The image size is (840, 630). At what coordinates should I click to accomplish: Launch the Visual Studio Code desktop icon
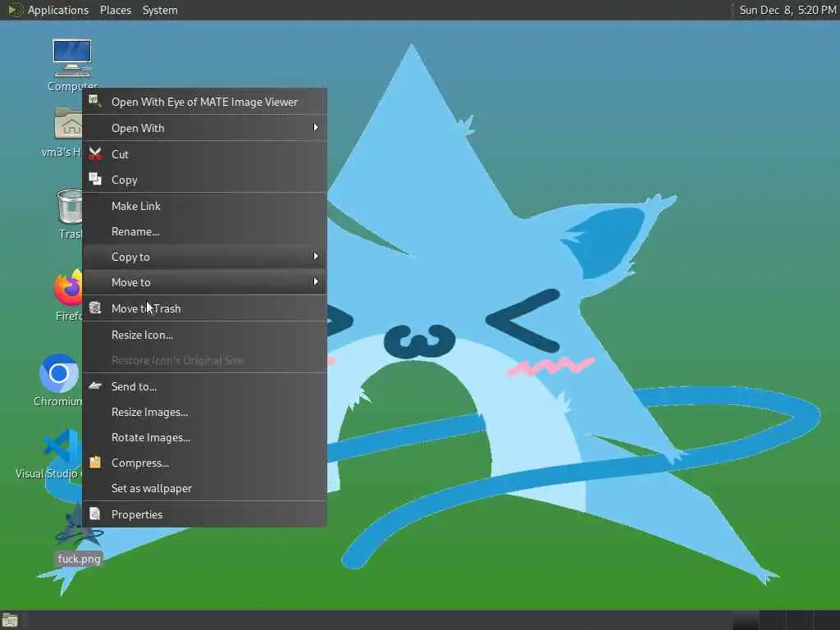click(x=62, y=446)
